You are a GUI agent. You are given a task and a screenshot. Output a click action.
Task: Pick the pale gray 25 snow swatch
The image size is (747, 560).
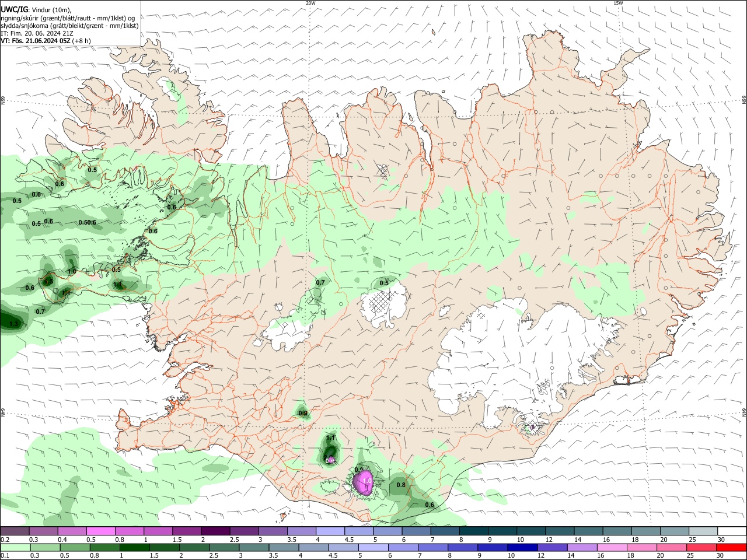coord(703,531)
